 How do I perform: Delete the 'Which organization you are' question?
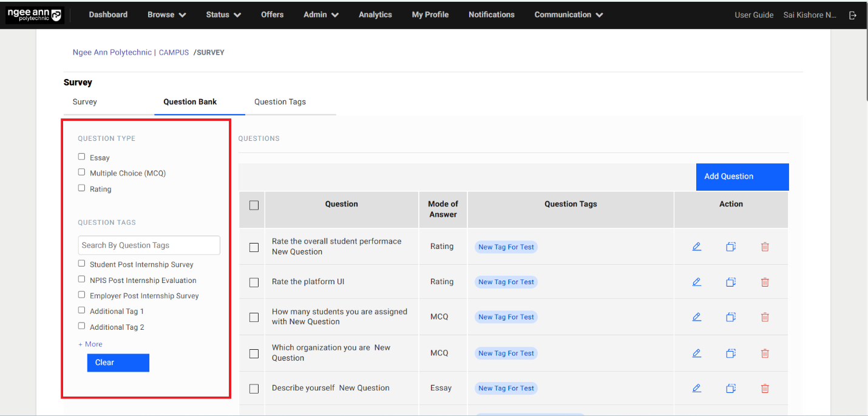click(765, 353)
